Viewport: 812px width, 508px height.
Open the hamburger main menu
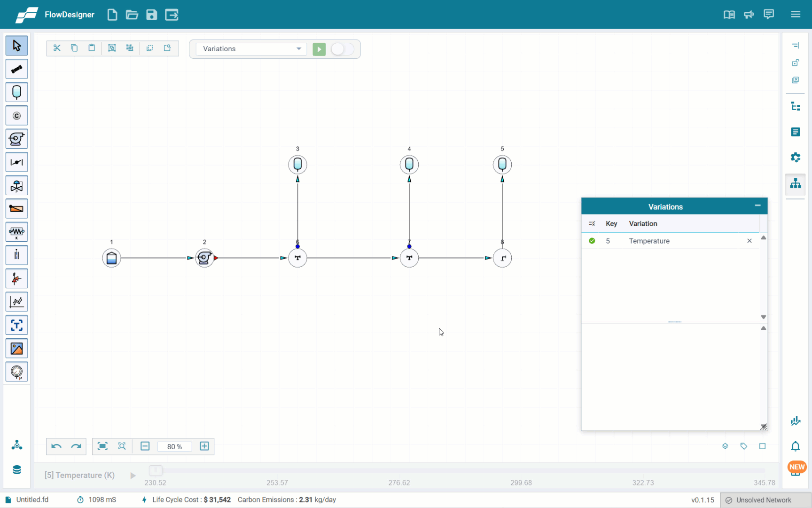795,15
